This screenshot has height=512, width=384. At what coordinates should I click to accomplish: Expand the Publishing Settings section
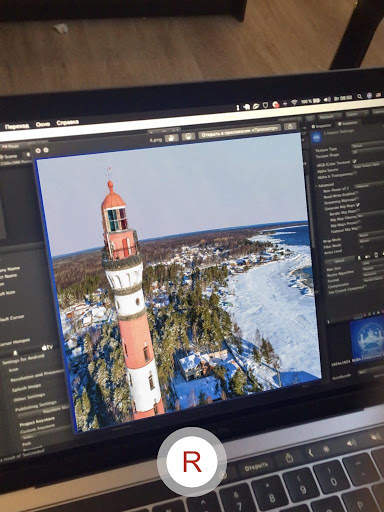tap(36, 405)
